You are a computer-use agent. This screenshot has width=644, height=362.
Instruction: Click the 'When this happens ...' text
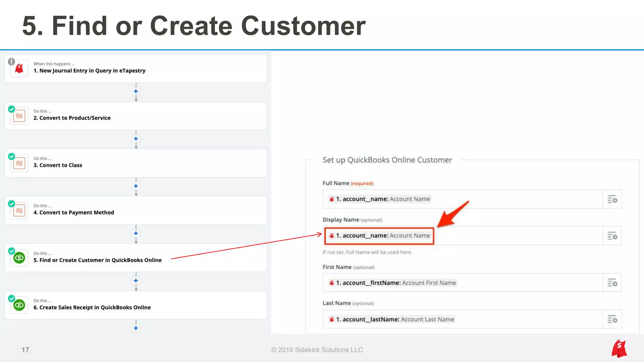pos(54,64)
